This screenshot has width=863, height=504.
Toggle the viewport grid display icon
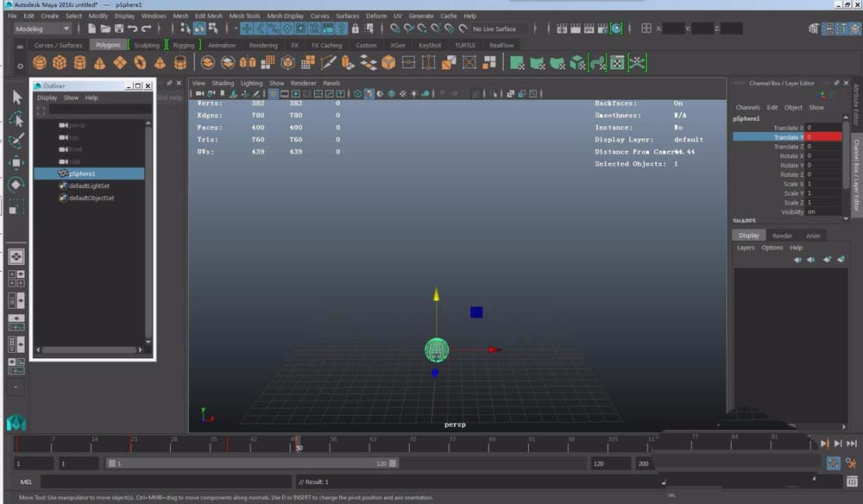pos(274,94)
